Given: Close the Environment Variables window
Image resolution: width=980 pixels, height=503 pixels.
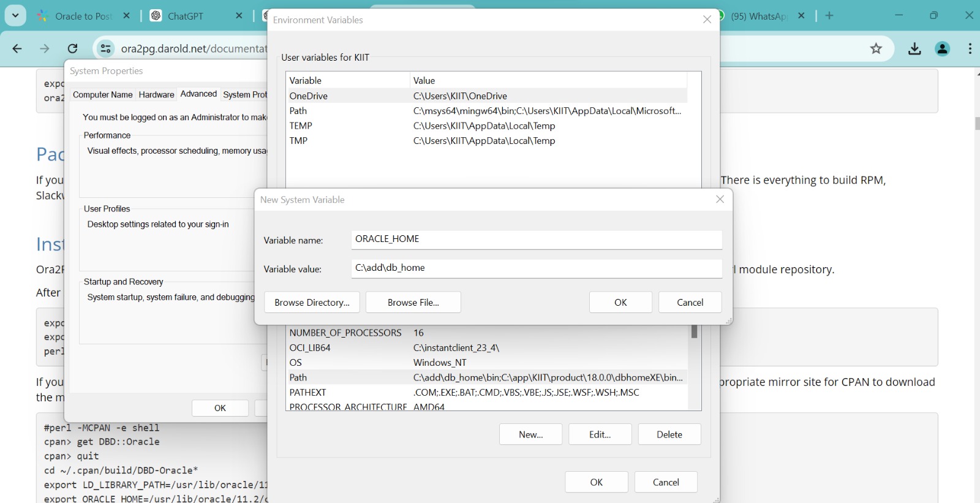Looking at the screenshot, I should pos(707,20).
